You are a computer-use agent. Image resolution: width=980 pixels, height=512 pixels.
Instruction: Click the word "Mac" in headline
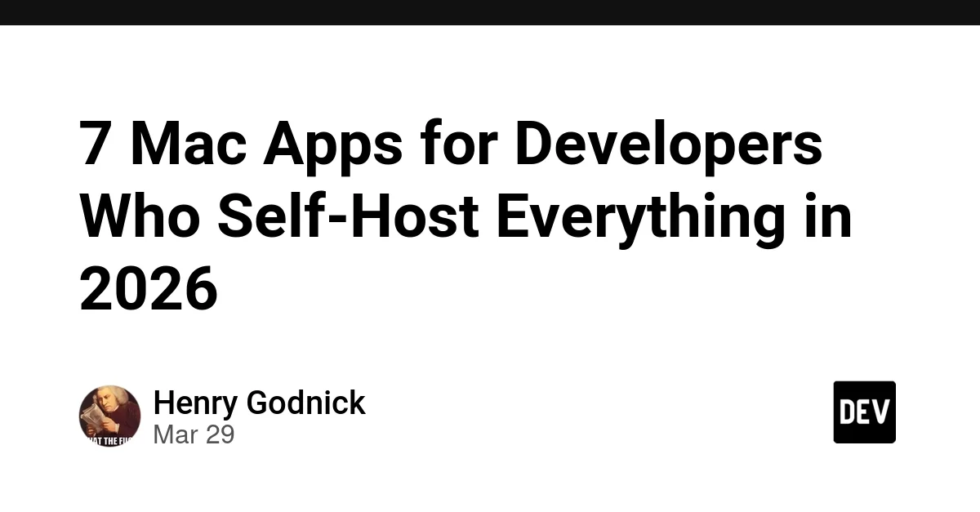pos(189,144)
